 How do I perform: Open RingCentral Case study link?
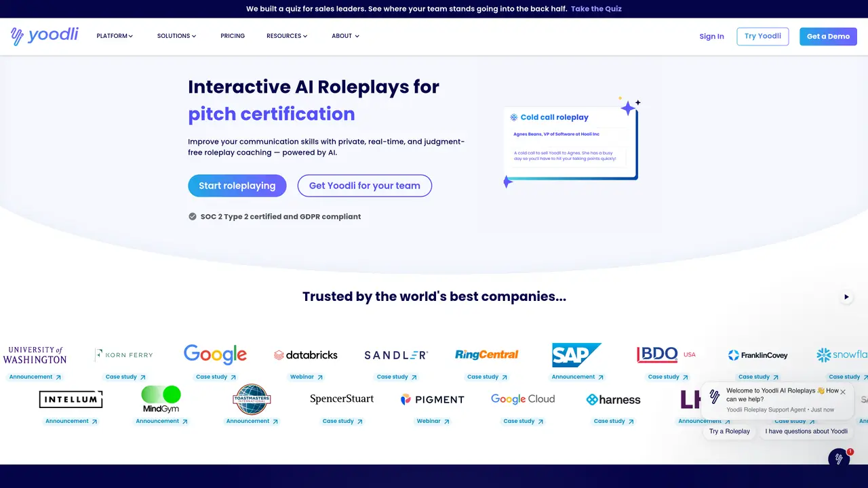point(487,377)
